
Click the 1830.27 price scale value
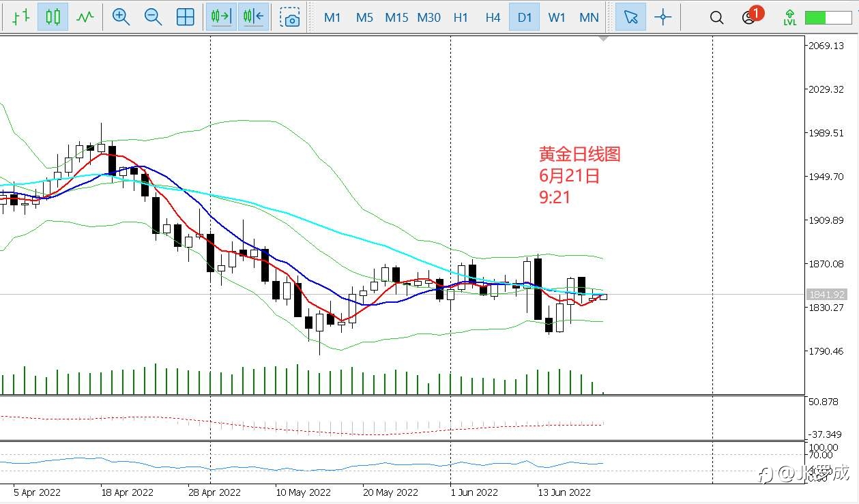point(826,308)
